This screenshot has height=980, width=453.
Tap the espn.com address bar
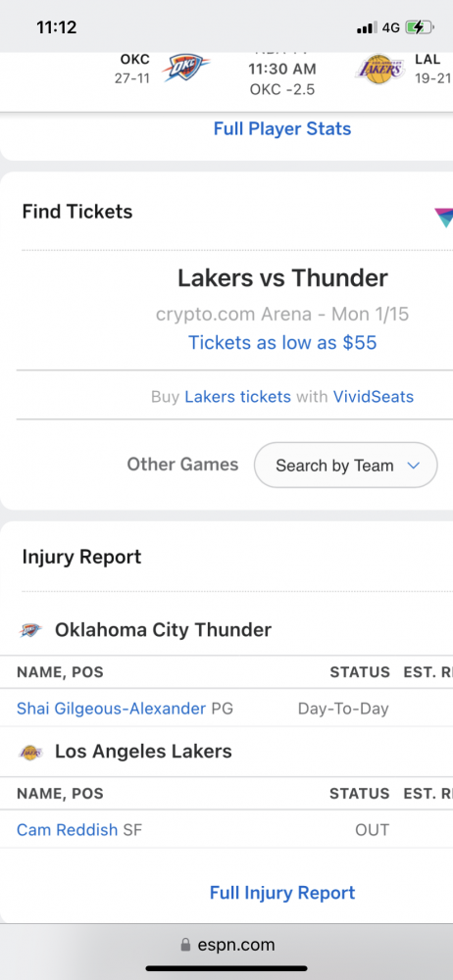pos(226,945)
